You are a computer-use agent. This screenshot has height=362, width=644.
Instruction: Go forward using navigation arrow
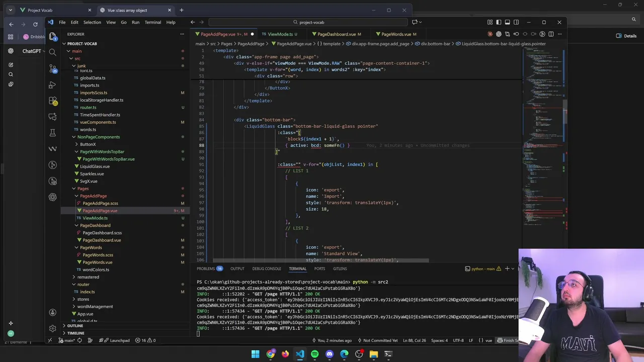[202, 22]
